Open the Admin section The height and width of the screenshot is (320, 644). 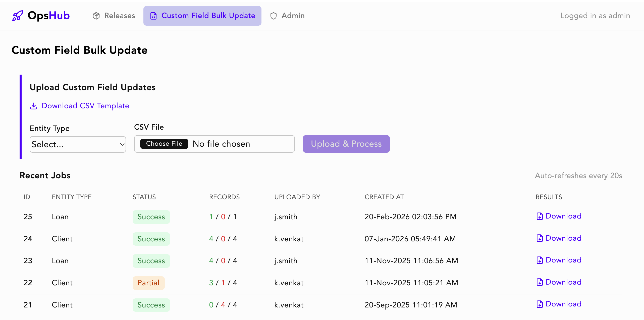[293, 16]
